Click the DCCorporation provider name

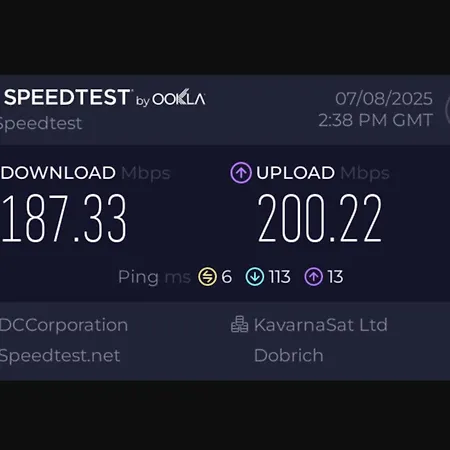point(64,325)
